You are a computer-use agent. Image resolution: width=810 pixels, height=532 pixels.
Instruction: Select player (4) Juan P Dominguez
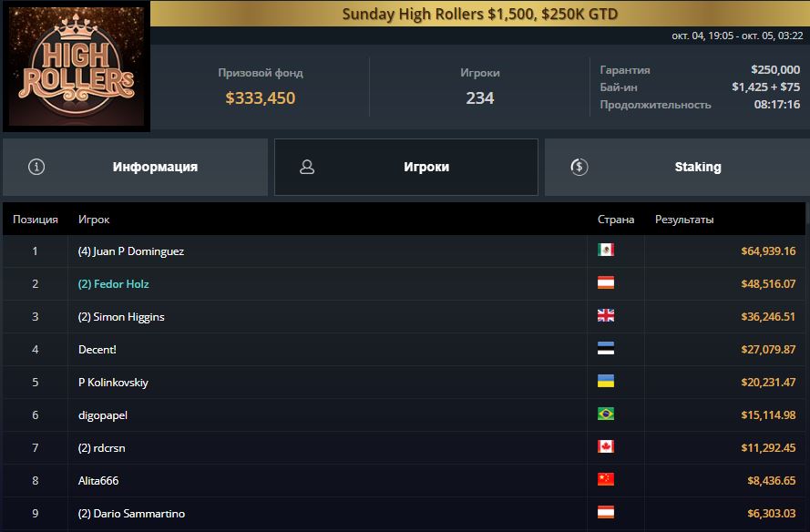tap(131, 251)
